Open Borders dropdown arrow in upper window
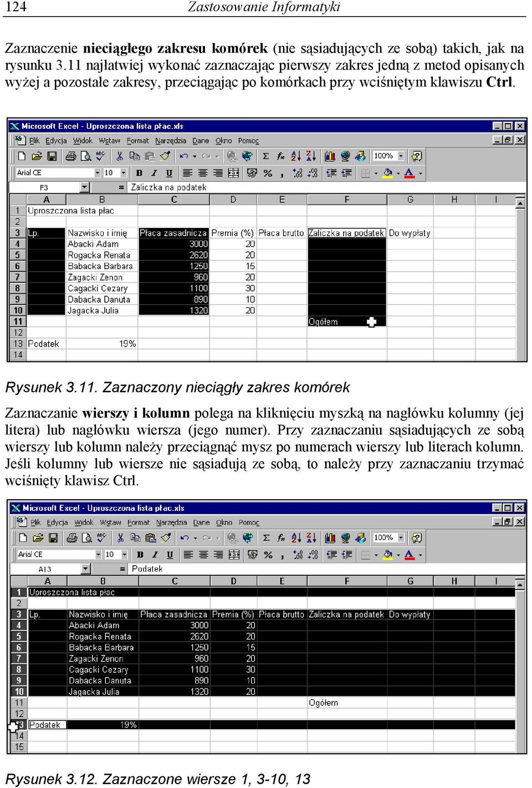The width and height of the screenshot is (532, 788). (376, 173)
